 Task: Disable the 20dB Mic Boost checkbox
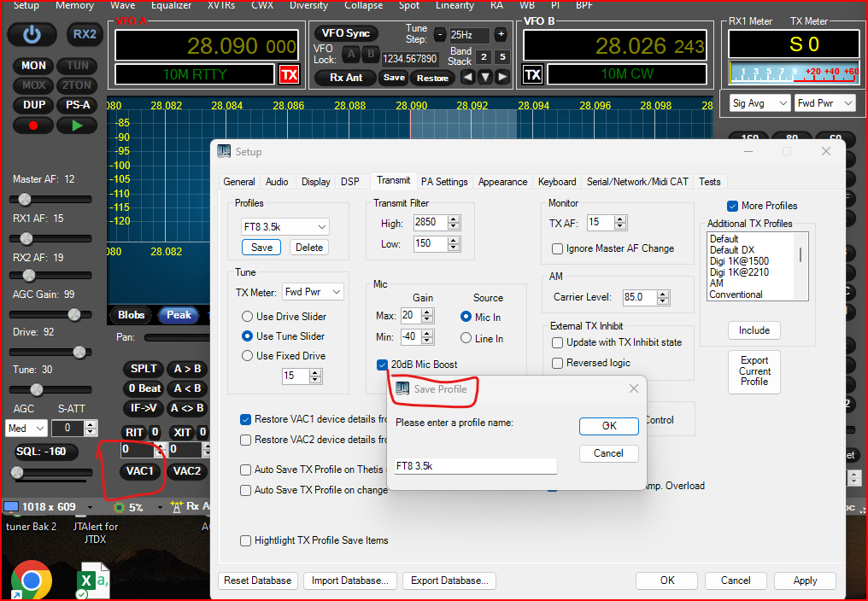tap(382, 365)
